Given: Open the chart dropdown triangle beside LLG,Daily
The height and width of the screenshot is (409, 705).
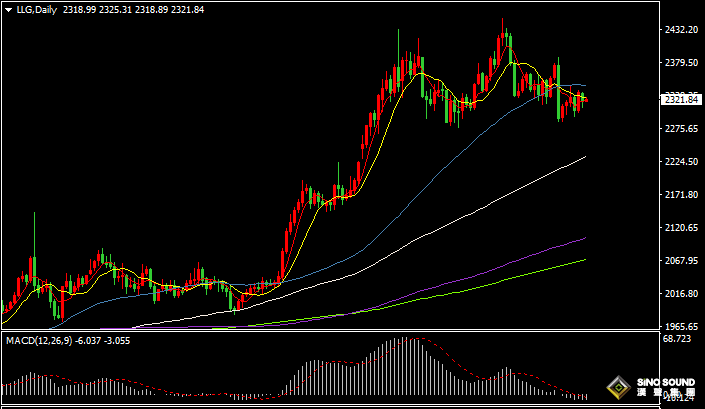Looking at the screenshot, I should coord(7,9).
